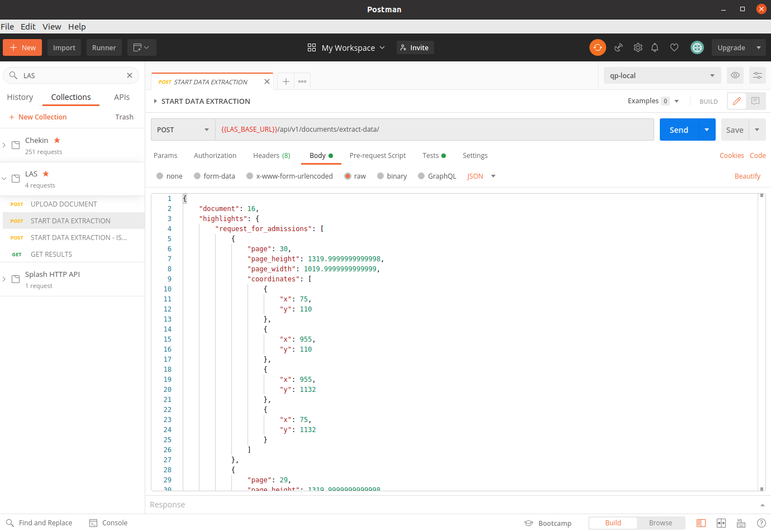This screenshot has height=532, width=771.
Task: Open the capture requests satellite icon
Action: (618, 47)
